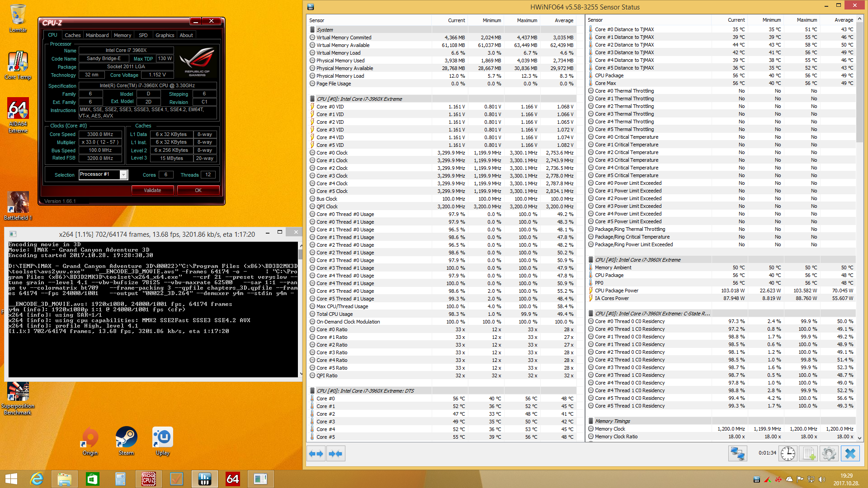The image size is (868, 488).
Task: Switch to AIDA64 on the taskbar
Action: [x=233, y=479]
